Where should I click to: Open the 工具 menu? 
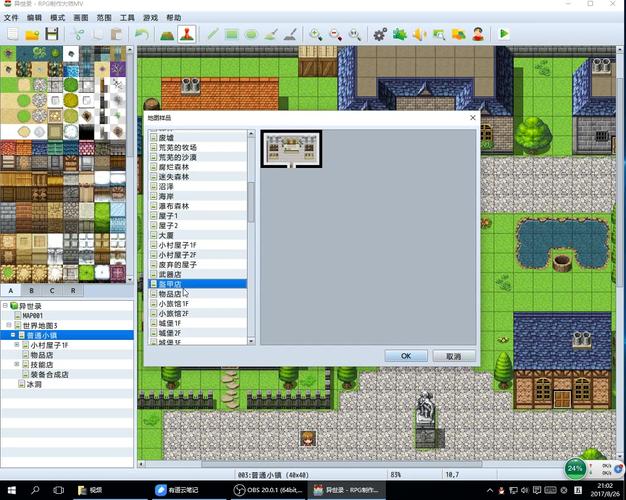(127, 18)
